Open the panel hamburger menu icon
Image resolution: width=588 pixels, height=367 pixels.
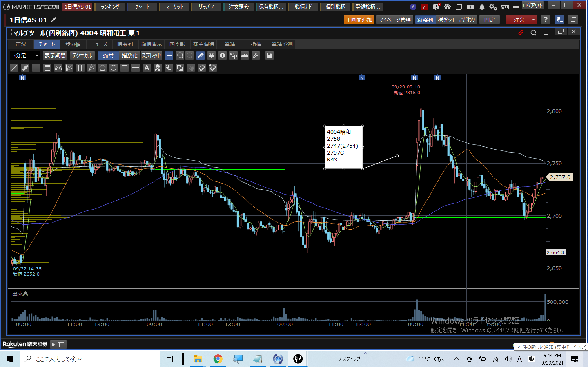tap(546, 33)
